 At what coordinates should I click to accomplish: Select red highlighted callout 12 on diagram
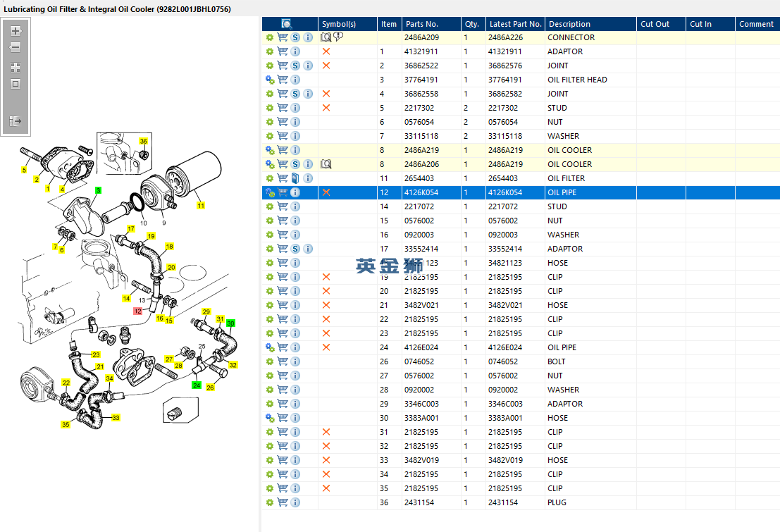tap(138, 311)
